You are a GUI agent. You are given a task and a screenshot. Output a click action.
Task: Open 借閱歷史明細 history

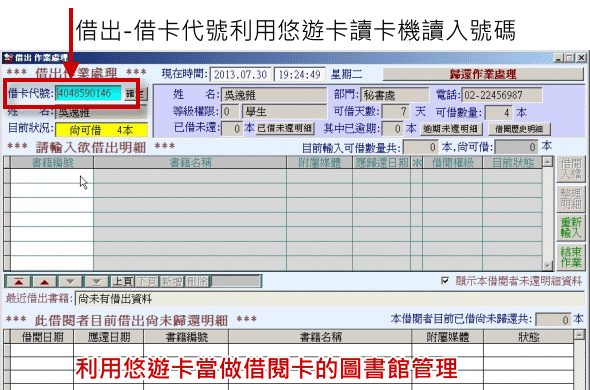pos(519,129)
